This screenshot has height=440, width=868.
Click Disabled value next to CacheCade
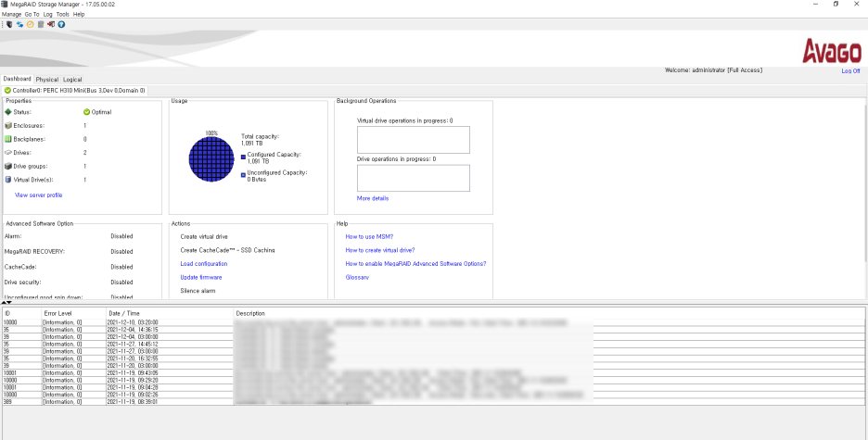coord(121,267)
